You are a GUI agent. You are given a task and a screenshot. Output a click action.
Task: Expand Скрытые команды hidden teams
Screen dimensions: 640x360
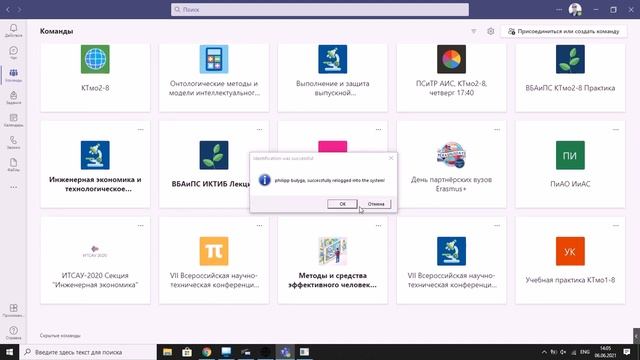60,336
